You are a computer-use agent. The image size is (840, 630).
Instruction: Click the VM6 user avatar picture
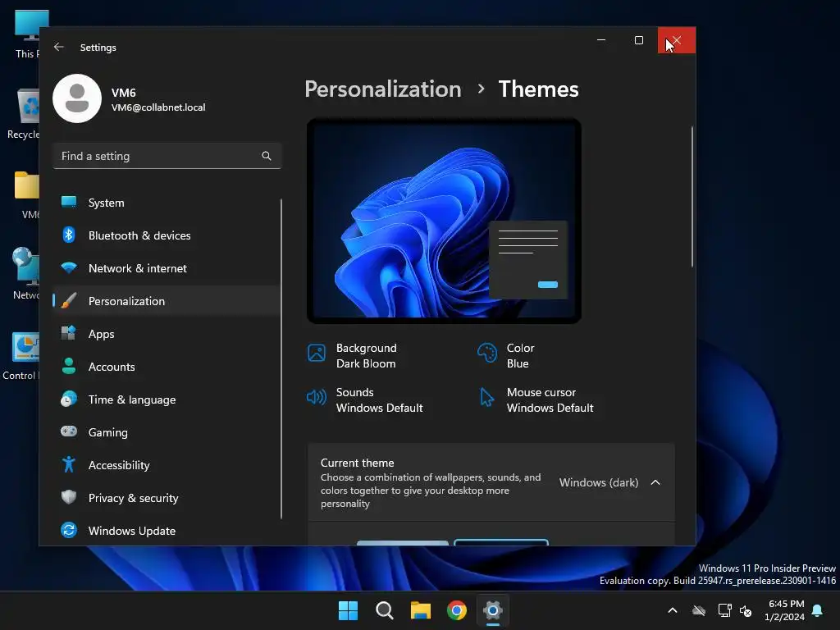[x=77, y=98]
